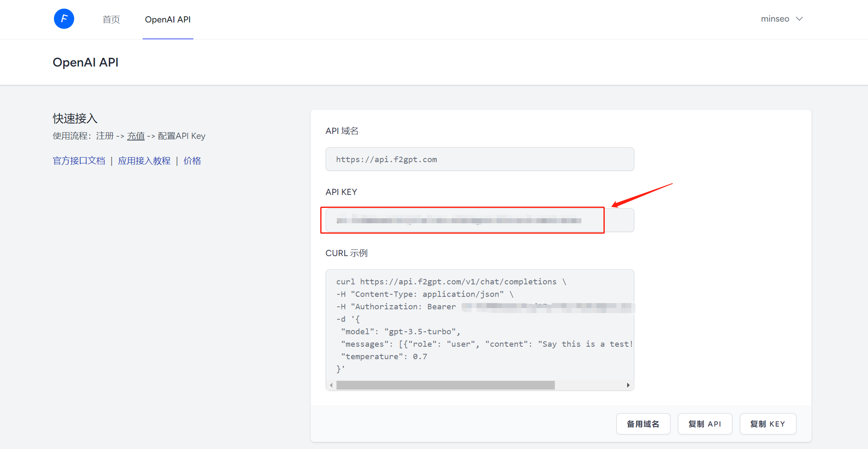Click the 复制 KEY button
The image size is (868, 449).
(767, 424)
